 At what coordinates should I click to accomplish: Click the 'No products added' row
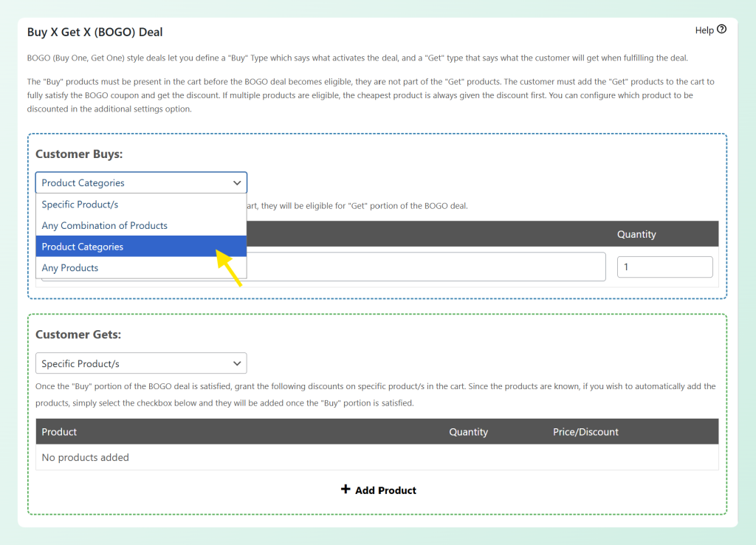377,457
